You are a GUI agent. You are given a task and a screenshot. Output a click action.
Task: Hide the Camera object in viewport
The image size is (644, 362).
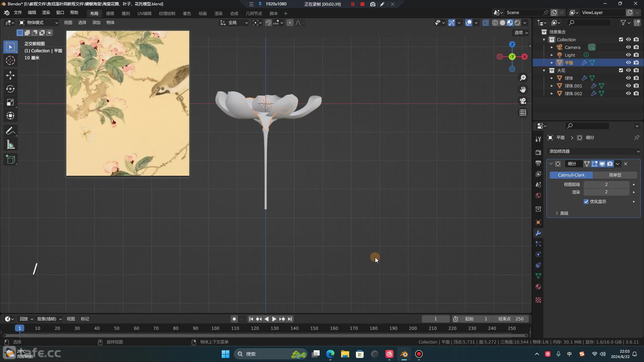pyautogui.click(x=628, y=47)
